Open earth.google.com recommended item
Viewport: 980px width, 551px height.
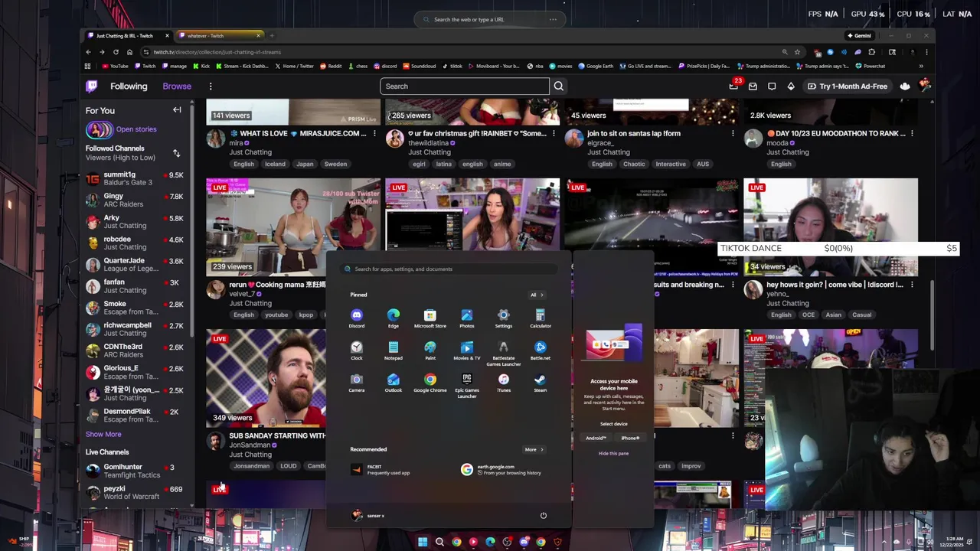coord(502,469)
